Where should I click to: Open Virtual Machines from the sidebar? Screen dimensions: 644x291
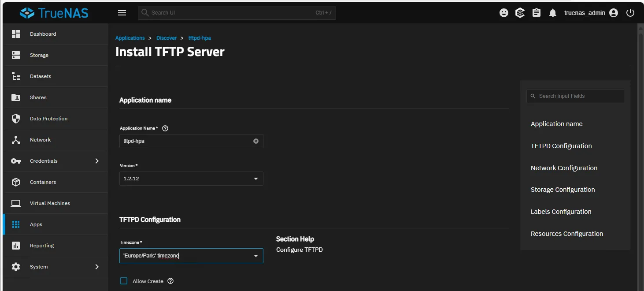point(50,203)
